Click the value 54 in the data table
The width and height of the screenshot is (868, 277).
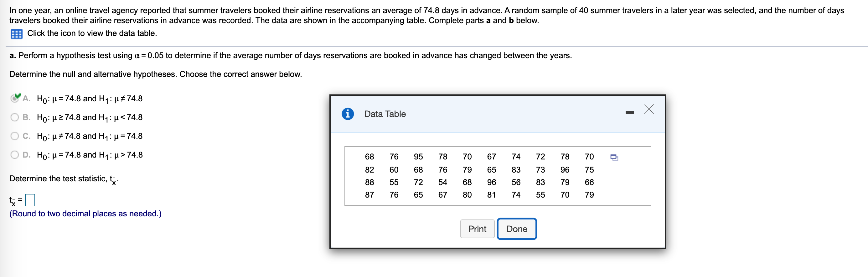coord(442,182)
